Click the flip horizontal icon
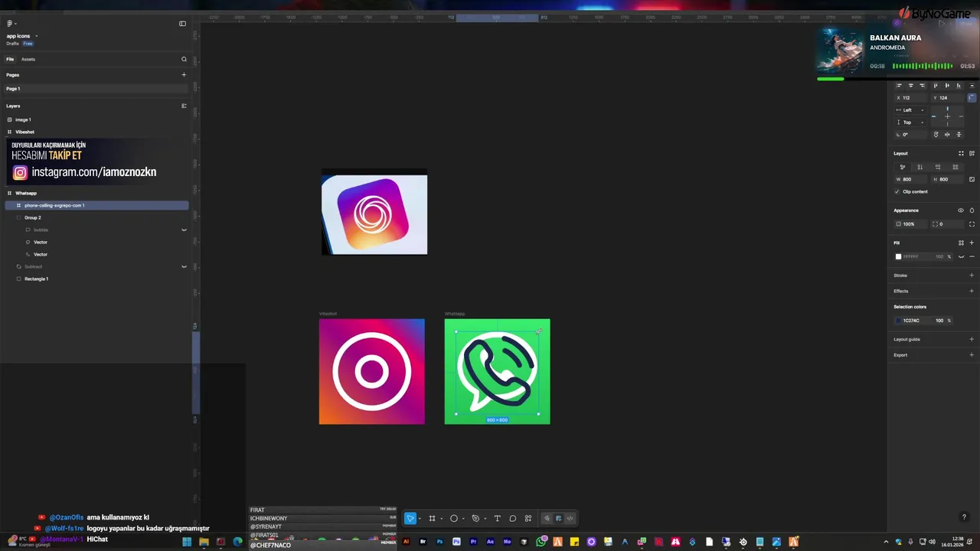This screenshot has width=980, height=551. pyautogui.click(x=947, y=135)
